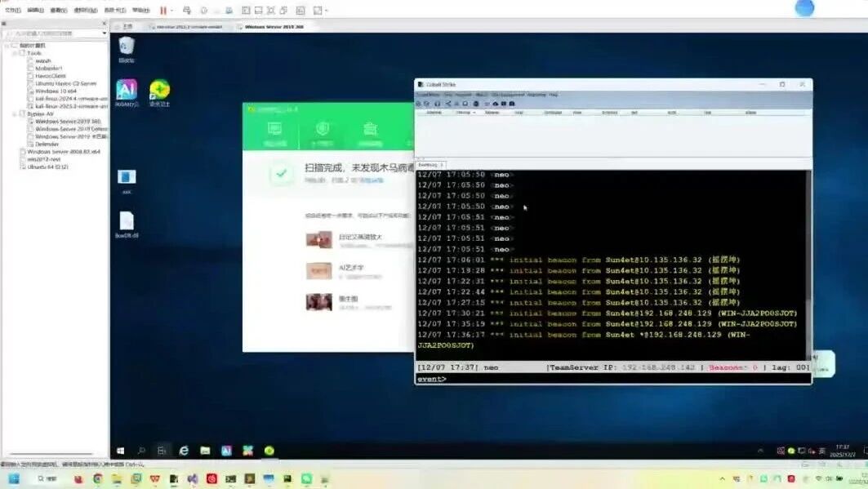Open the VMware 文件(F) menu

[x=12, y=10]
